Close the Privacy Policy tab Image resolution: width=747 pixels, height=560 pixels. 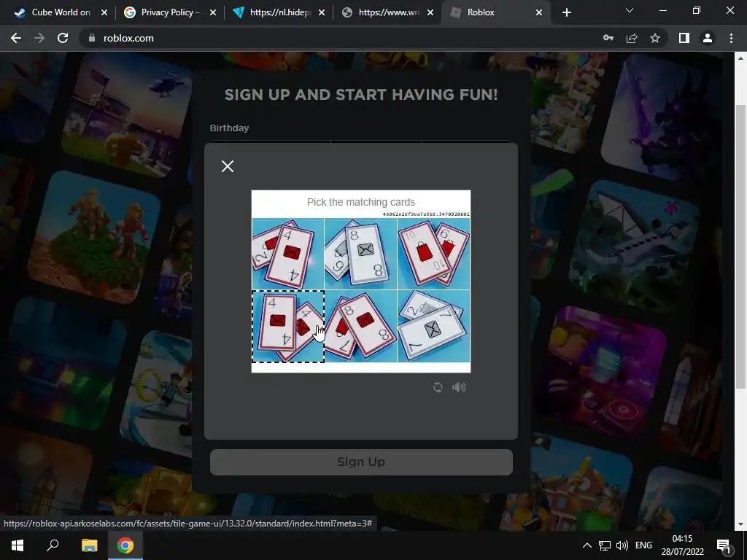pos(213,13)
